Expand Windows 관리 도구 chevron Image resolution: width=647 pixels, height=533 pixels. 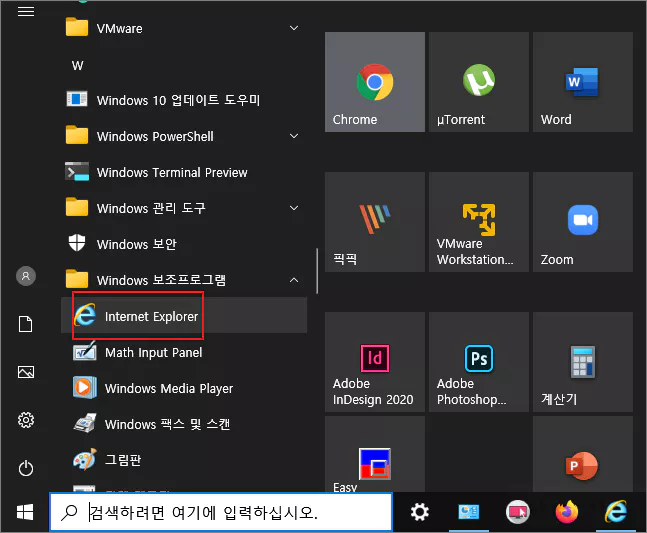click(294, 208)
